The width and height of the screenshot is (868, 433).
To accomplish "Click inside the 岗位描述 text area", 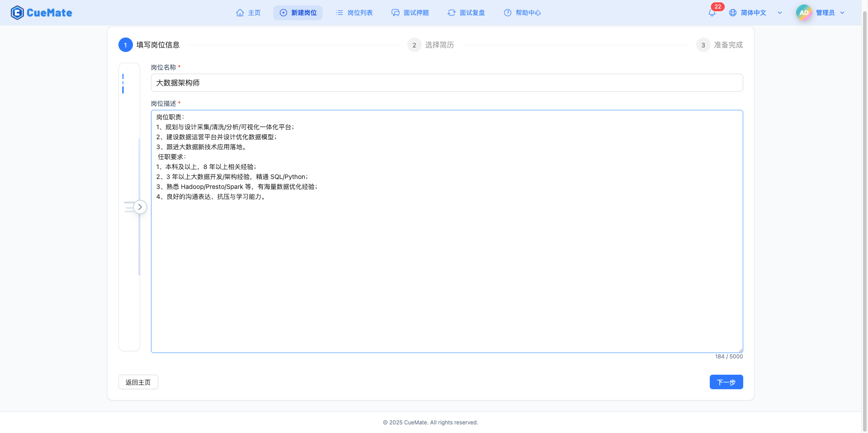I will (x=447, y=231).
